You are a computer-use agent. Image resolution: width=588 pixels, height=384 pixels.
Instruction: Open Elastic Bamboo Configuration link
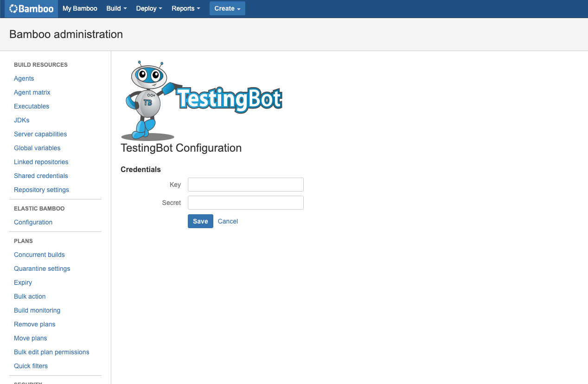[x=33, y=222]
